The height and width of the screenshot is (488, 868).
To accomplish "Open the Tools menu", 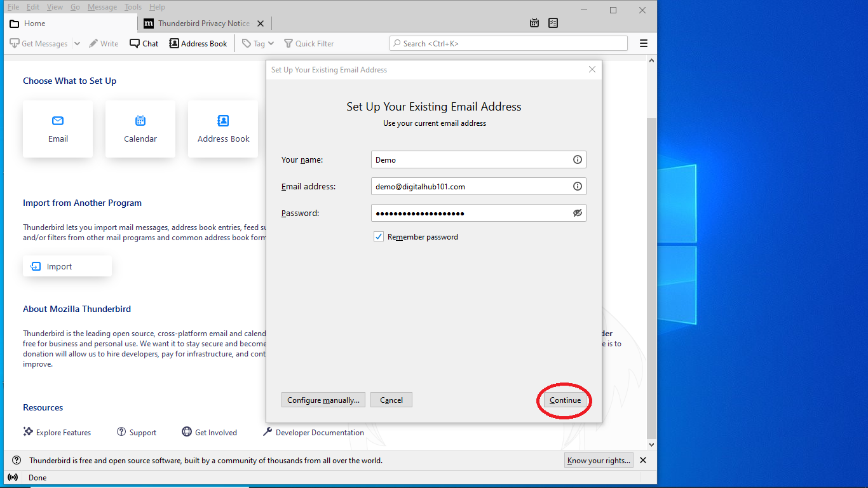I will [133, 7].
